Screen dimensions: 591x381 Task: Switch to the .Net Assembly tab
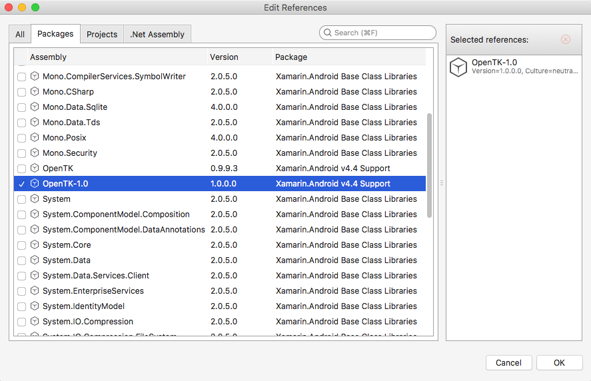[157, 34]
